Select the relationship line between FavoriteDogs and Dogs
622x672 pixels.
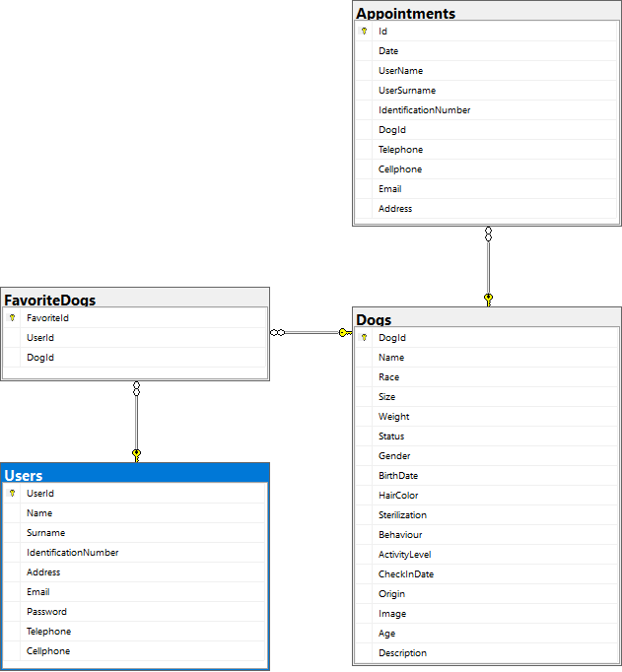pos(311,333)
